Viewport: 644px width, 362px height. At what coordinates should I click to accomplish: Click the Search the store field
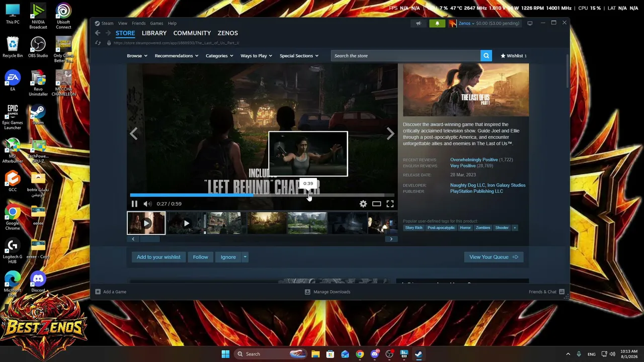pos(406,56)
